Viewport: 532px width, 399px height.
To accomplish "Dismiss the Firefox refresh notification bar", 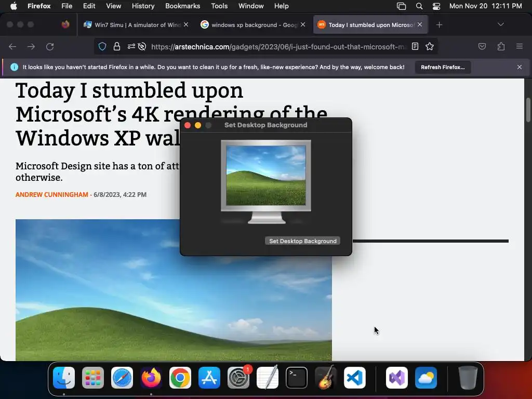I will (x=520, y=67).
